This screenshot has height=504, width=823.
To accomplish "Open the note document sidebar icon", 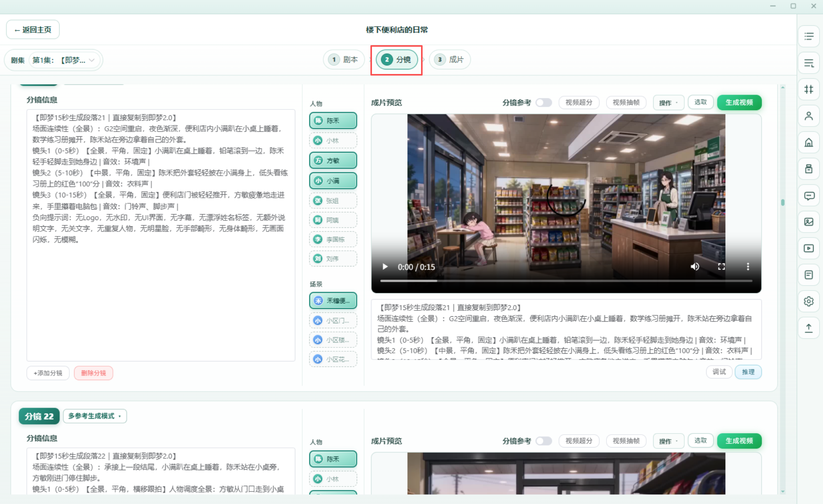I will (x=809, y=275).
